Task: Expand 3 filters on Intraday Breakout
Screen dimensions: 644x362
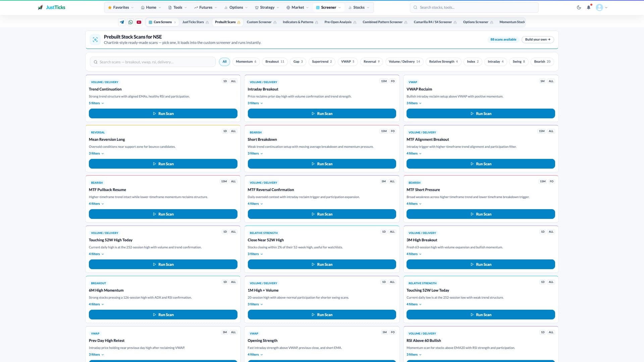Action: coord(255,103)
